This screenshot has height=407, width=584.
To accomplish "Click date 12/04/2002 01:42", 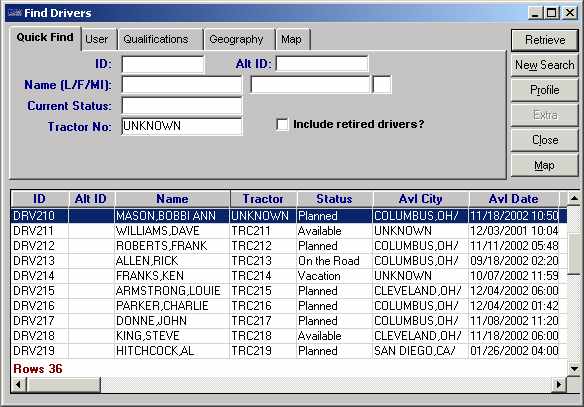I will click(x=514, y=306).
